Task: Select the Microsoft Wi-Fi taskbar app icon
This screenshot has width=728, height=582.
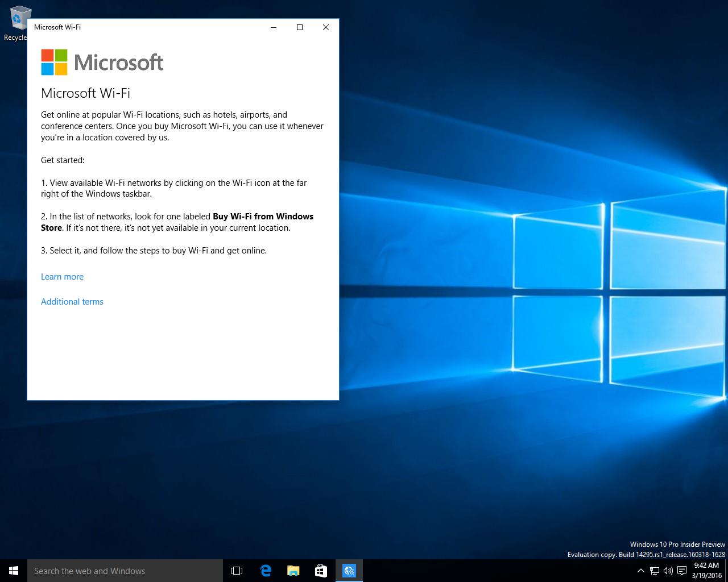Action: [349, 571]
